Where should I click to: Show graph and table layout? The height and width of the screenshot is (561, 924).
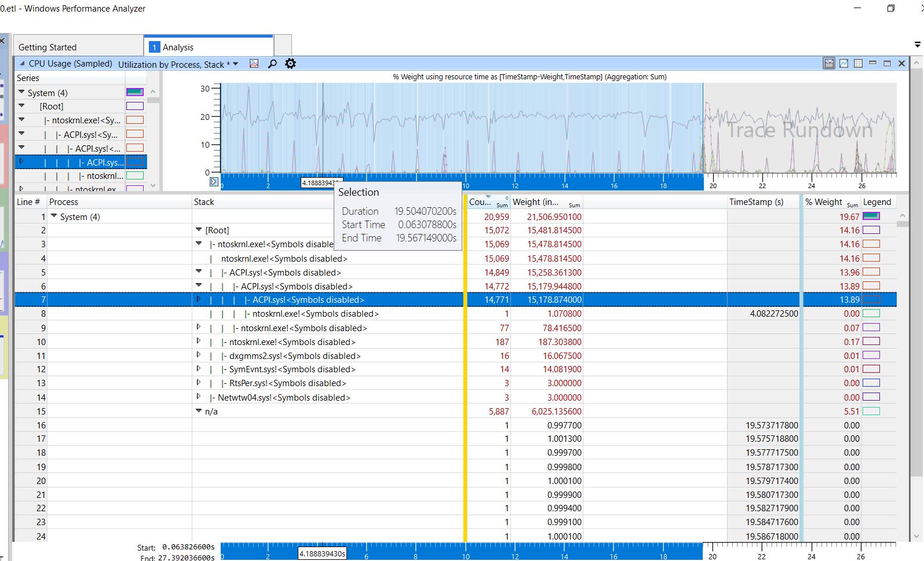tap(829, 64)
